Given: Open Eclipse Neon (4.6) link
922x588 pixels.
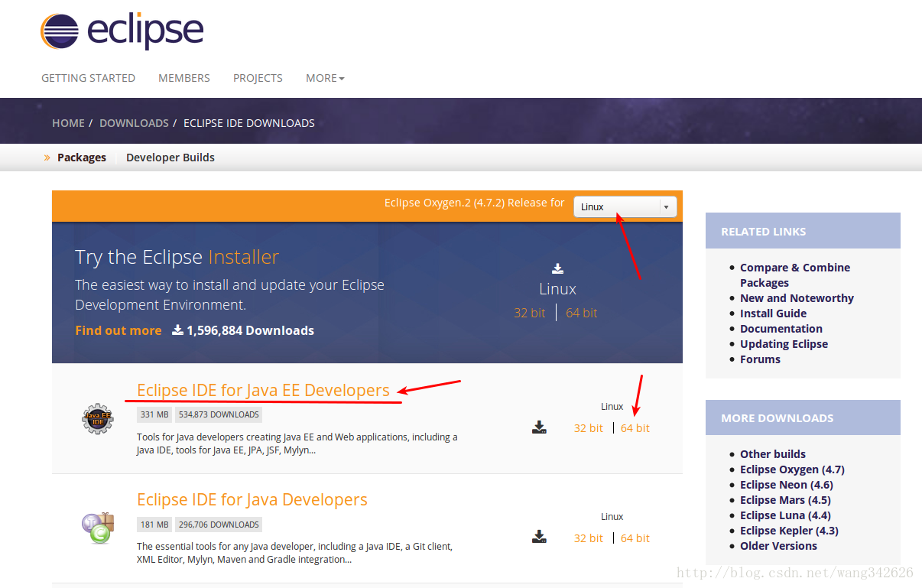Looking at the screenshot, I should coord(787,485).
